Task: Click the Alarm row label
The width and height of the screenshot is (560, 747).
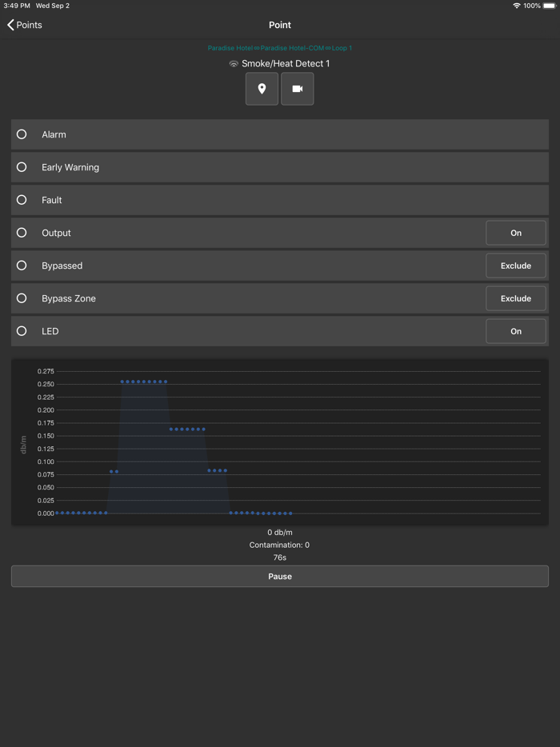Action: point(54,134)
